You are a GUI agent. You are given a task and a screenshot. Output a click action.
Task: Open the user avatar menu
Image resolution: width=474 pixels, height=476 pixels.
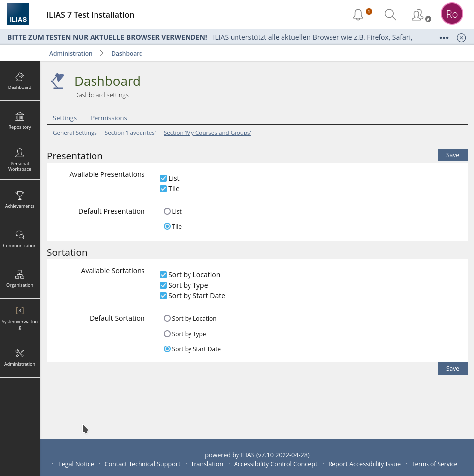451,14
